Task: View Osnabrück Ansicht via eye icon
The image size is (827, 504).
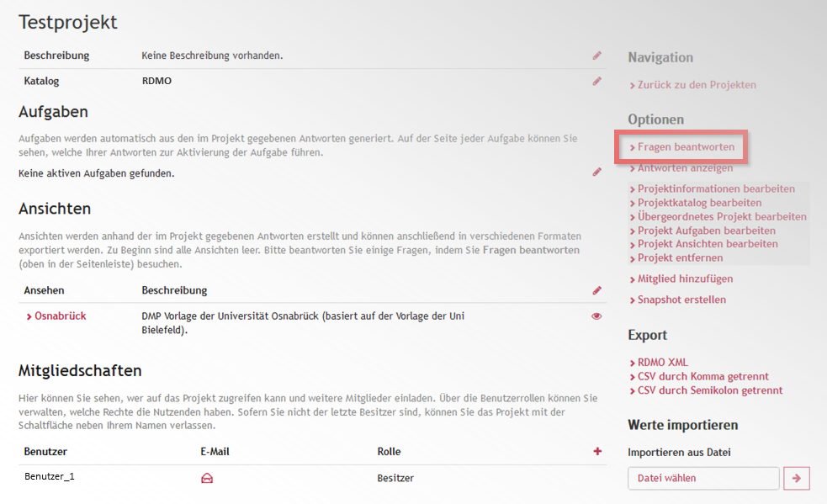Action: click(x=596, y=316)
